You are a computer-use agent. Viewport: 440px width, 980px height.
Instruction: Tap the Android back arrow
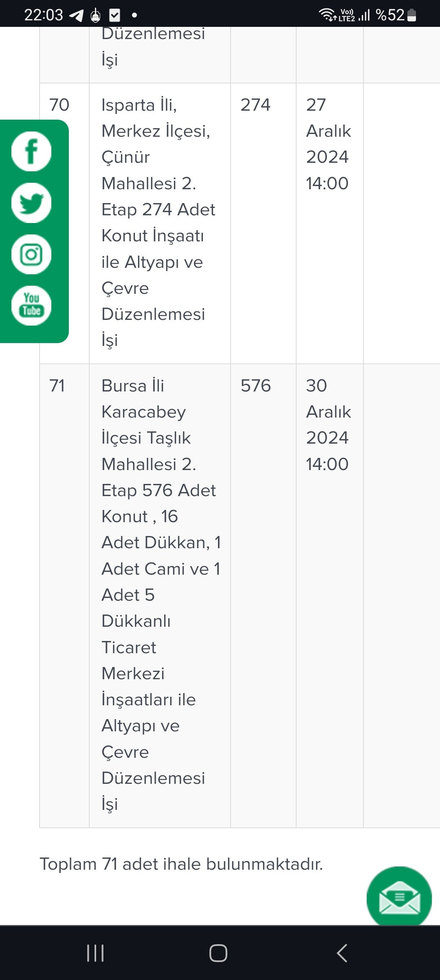[x=342, y=953]
